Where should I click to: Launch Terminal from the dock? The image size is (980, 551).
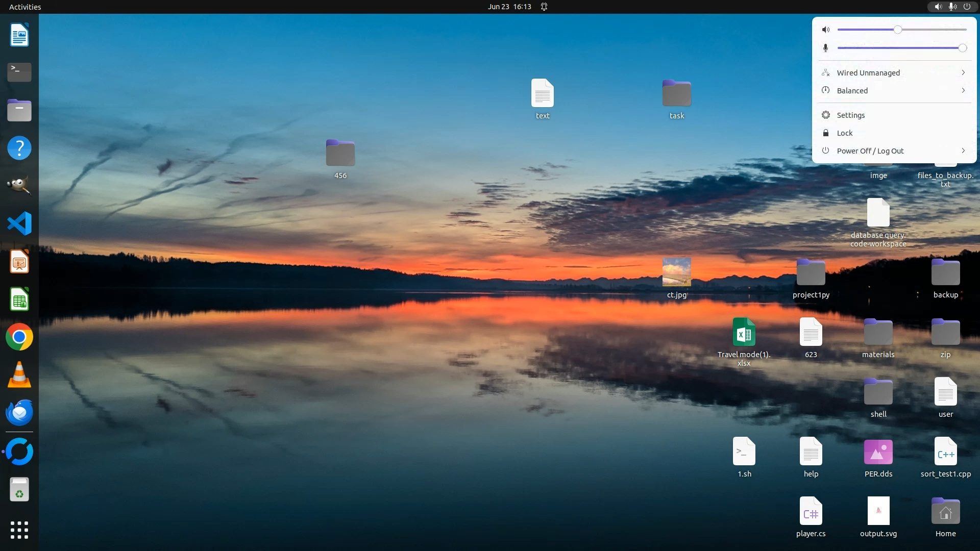point(19,72)
